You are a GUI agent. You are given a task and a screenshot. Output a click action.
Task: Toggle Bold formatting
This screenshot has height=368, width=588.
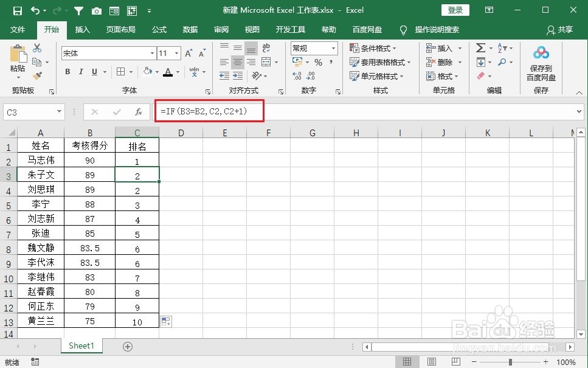[x=67, y=72]
